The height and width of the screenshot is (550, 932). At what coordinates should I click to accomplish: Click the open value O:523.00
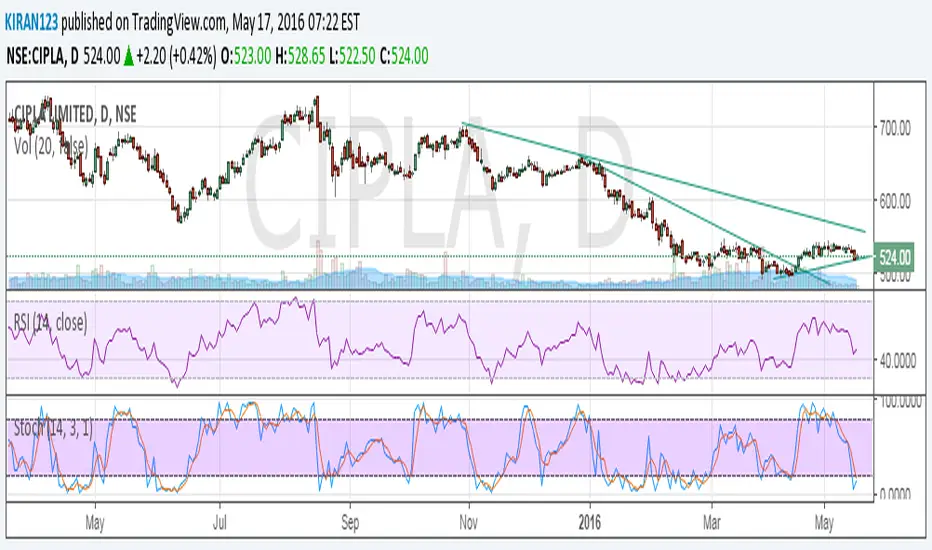(245, 56)
